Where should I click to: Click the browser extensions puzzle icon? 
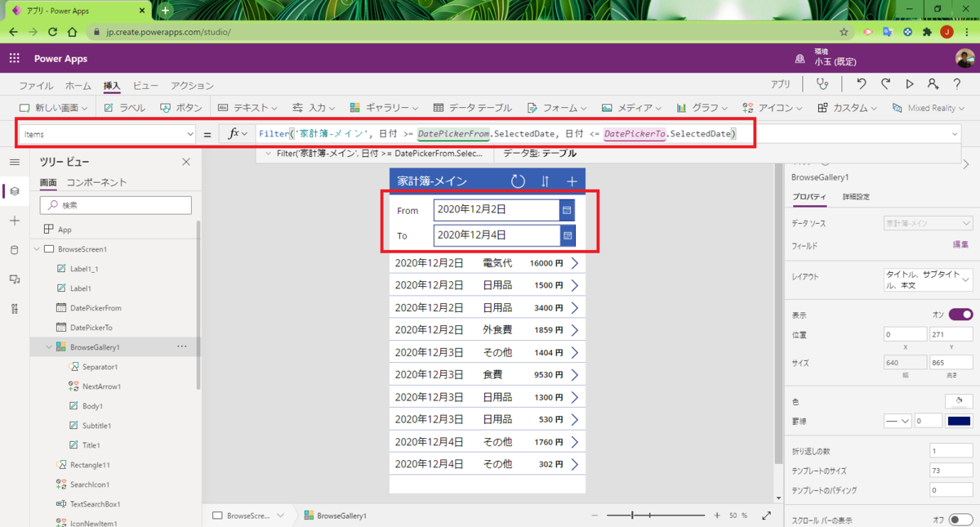[928, 32]
